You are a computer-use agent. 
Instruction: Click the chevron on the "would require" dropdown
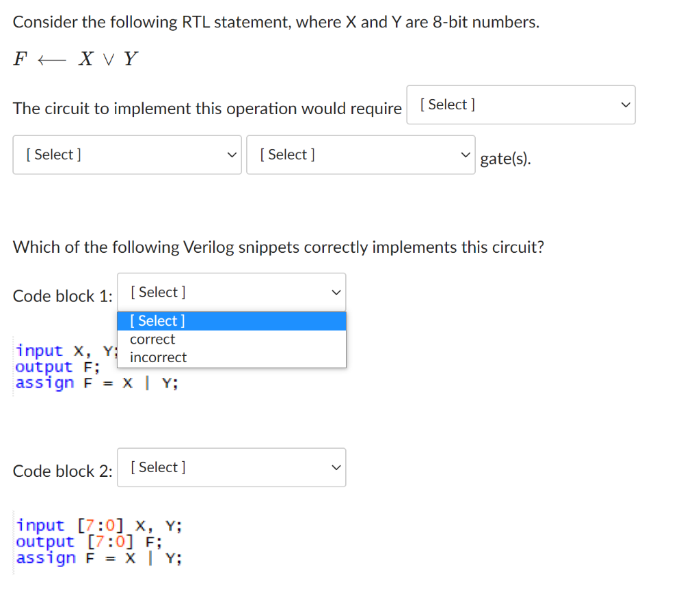(625, 105)
